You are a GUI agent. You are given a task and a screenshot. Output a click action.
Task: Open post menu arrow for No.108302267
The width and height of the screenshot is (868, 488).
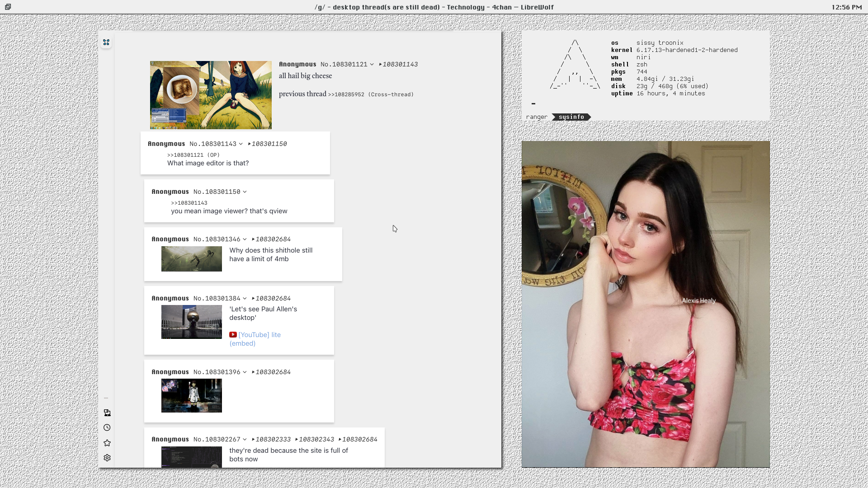pos(245,440)
